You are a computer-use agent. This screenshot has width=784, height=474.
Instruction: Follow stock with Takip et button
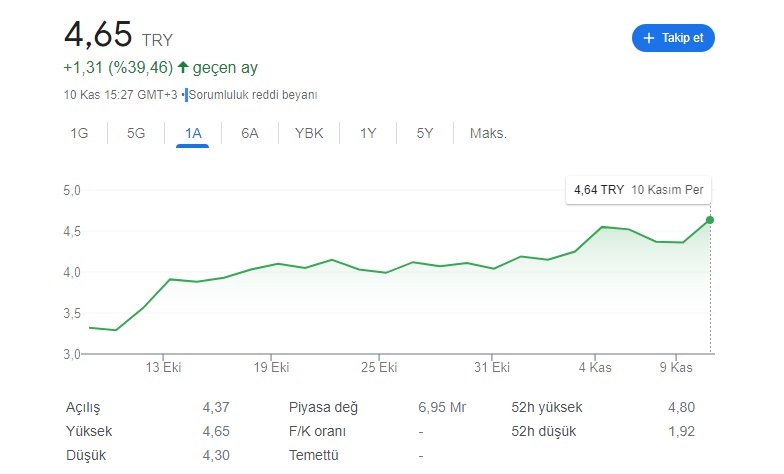[673, 38]
